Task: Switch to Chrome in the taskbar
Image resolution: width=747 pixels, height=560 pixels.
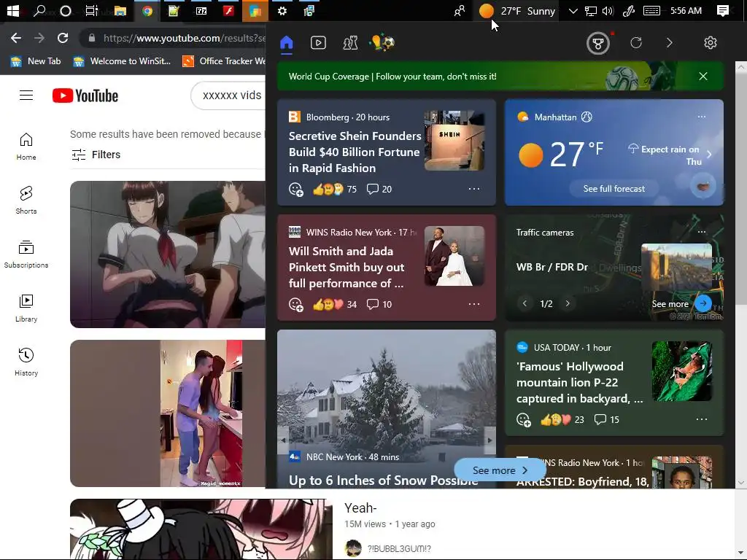Action: pyautogui.click(x=147, y=10)
